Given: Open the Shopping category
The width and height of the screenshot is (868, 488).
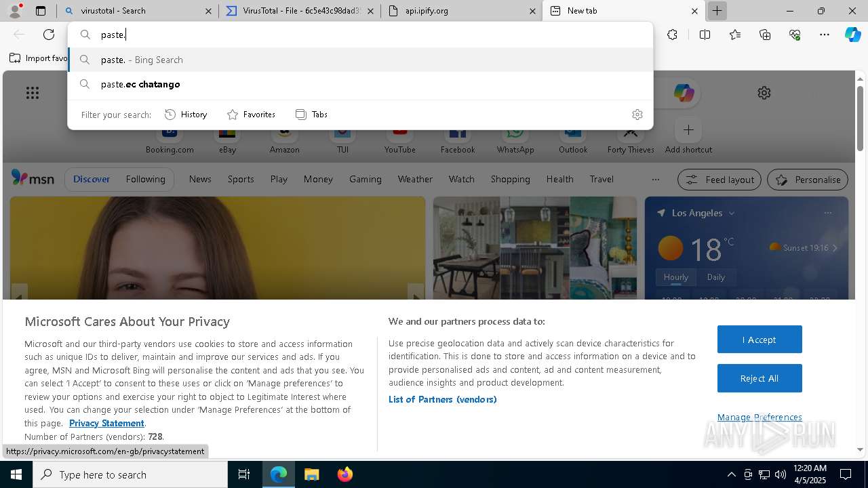Looking at the screenshot, I should pos(510,179).
